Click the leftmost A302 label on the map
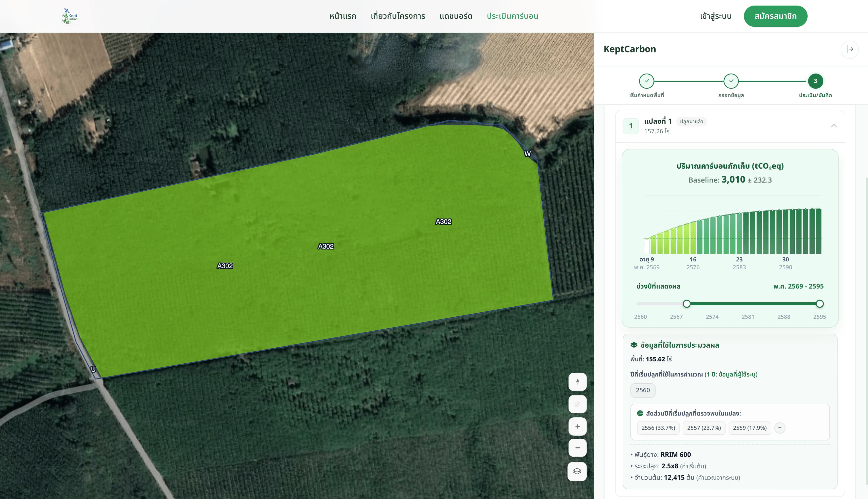The height and width of the screenshot is (499, 868). (x=225, y=266)
